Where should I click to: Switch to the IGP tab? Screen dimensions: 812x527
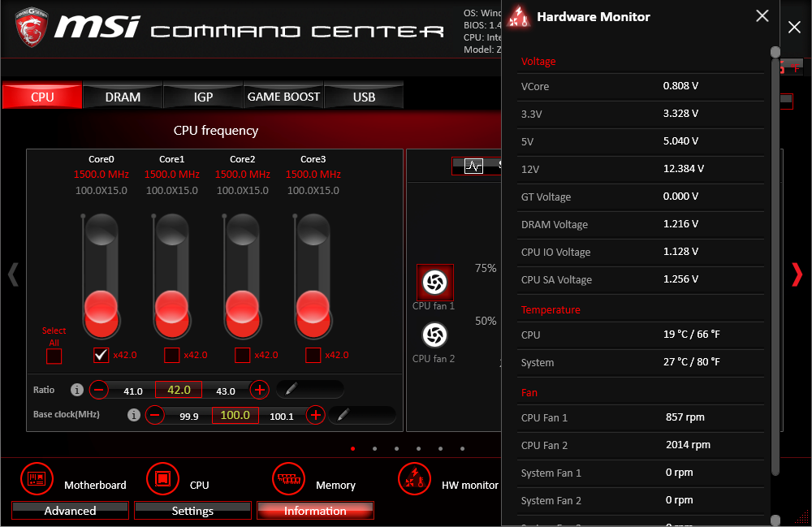(203, 97)
